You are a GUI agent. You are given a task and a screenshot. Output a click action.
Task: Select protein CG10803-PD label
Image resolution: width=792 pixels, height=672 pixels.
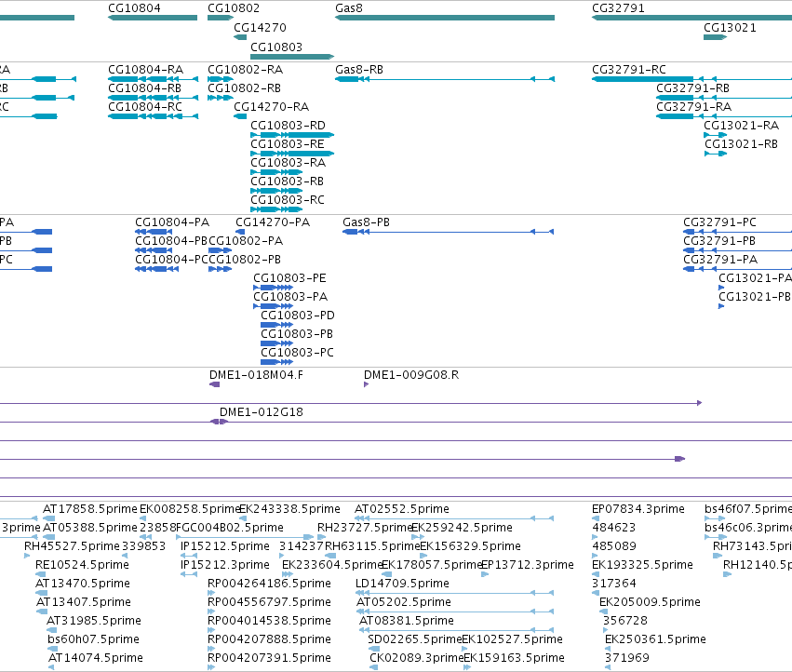[x=298, y=316]
